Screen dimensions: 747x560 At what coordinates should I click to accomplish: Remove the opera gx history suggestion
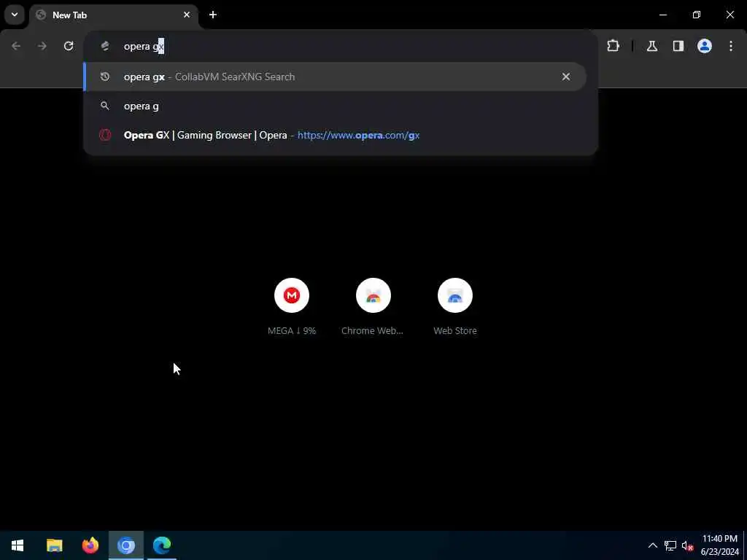tap(565, 77)
